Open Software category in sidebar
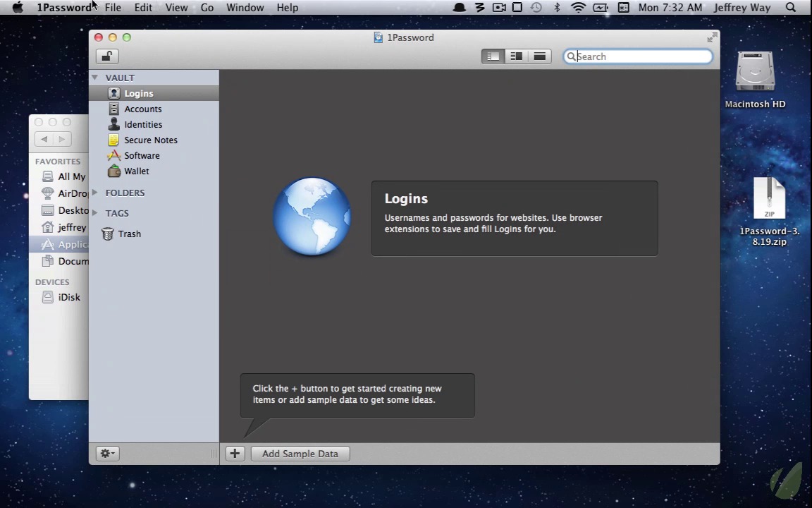Viewport: 812px width, 508px height. [x=154, y=155]
